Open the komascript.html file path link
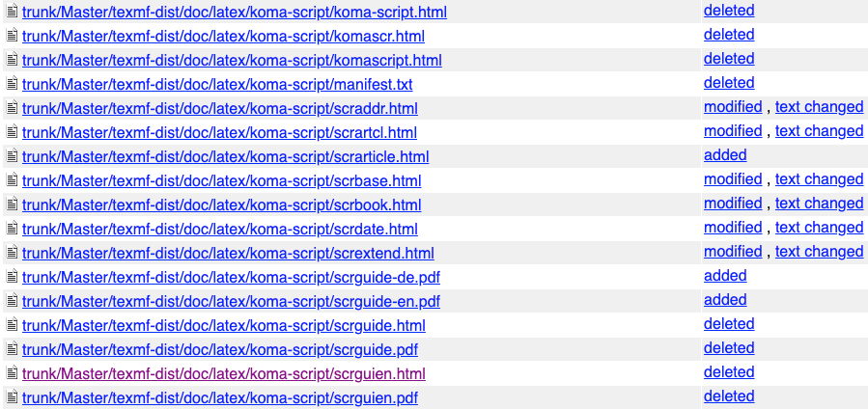The image size is (868, 409). [x=232, y=61]
